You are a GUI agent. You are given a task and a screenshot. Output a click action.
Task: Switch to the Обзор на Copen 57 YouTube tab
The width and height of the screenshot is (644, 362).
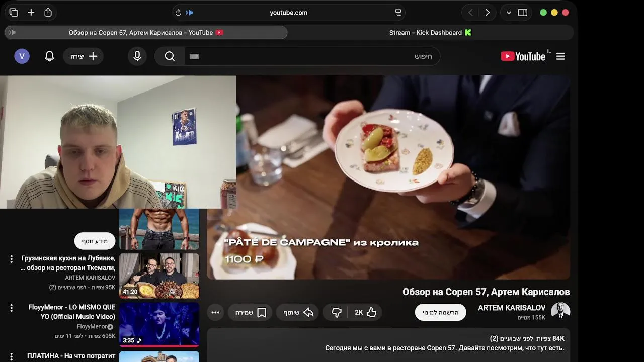[x=146, y=33]
